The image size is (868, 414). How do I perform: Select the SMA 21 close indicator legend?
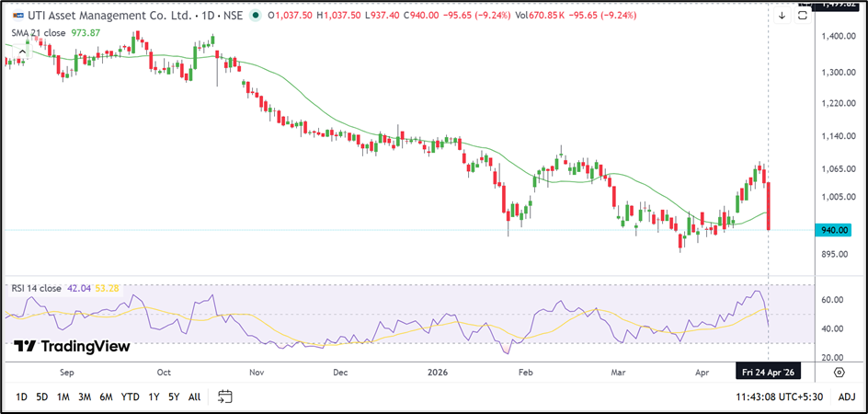(x=37, y=33)
